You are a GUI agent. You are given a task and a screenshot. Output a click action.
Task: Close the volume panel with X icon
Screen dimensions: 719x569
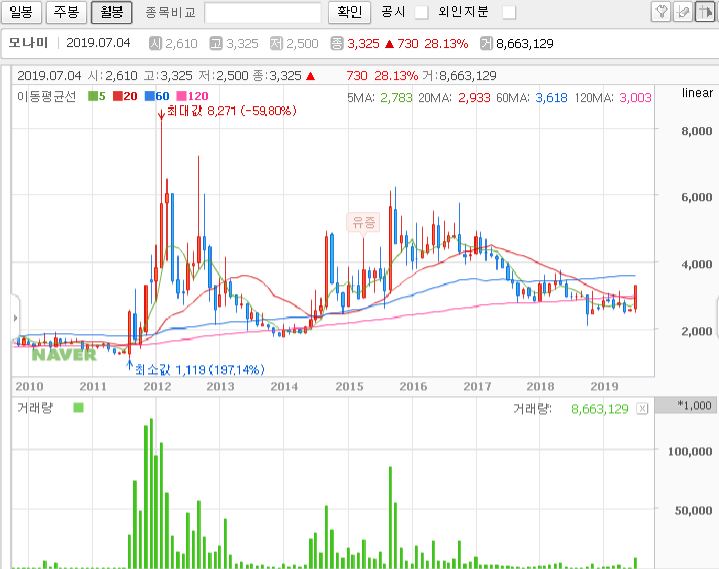642,409
